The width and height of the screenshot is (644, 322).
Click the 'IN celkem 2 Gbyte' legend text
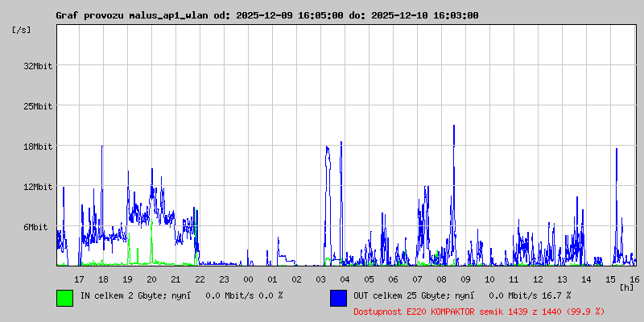coord(123,295)
